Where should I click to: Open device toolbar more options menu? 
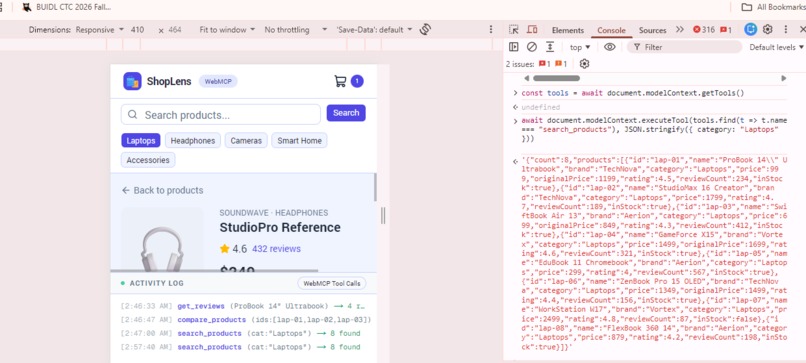pyautogui.click(x=491, y=29)
